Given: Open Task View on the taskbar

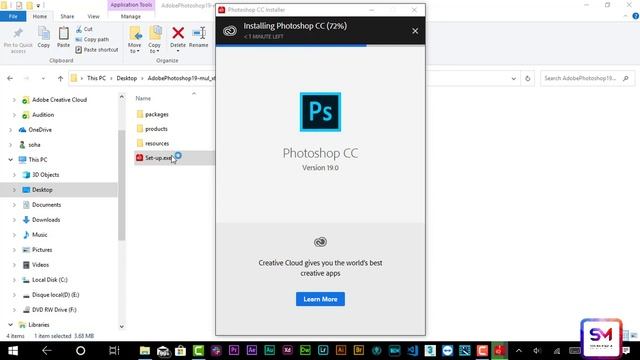Looking at the screenshot, I should [114, 351].
